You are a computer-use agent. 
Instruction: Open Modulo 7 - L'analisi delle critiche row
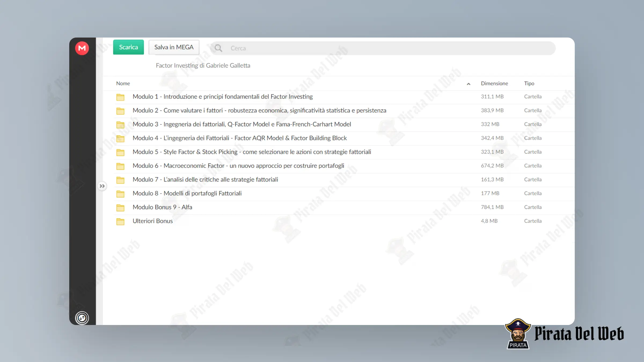pos(205,179)
